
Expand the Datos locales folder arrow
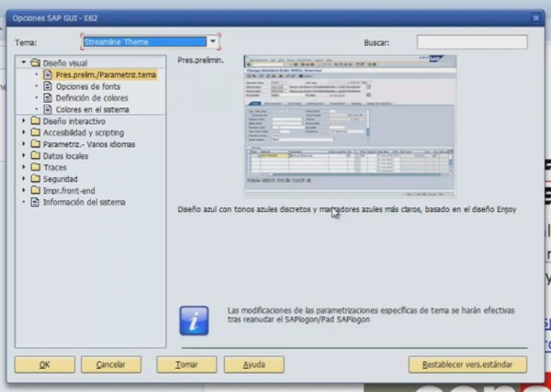point(24,155)
